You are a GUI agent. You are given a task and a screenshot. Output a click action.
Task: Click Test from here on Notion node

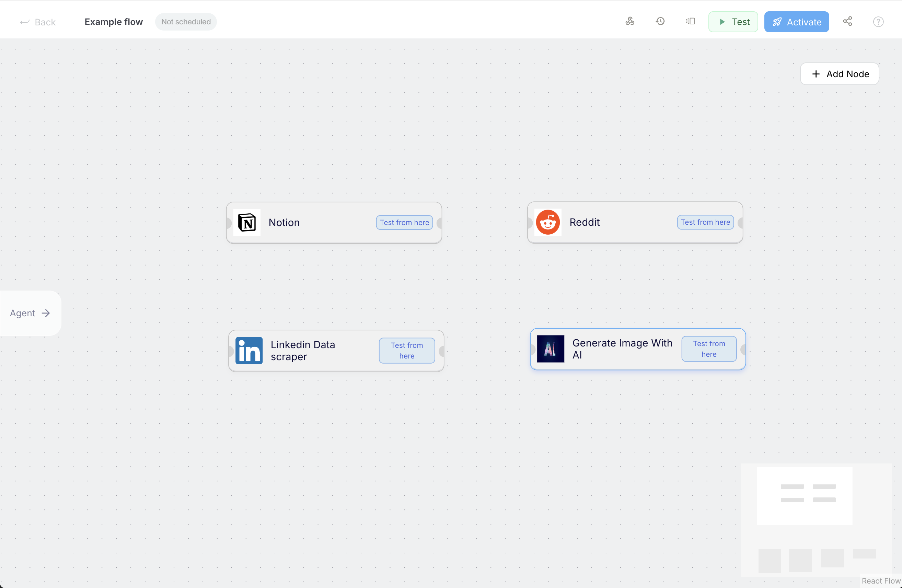pos(404,222)
